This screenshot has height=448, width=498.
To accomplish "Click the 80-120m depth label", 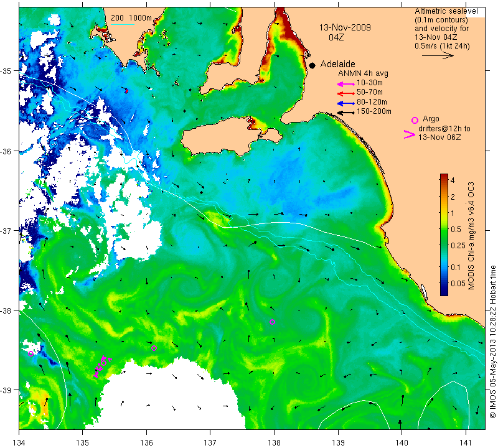I will (372, 102).
